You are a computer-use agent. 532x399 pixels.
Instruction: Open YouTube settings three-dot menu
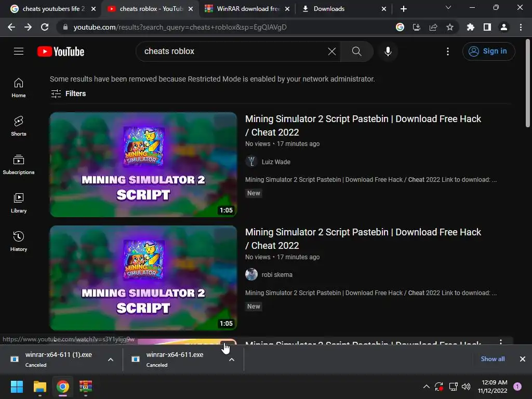(448, 51)
